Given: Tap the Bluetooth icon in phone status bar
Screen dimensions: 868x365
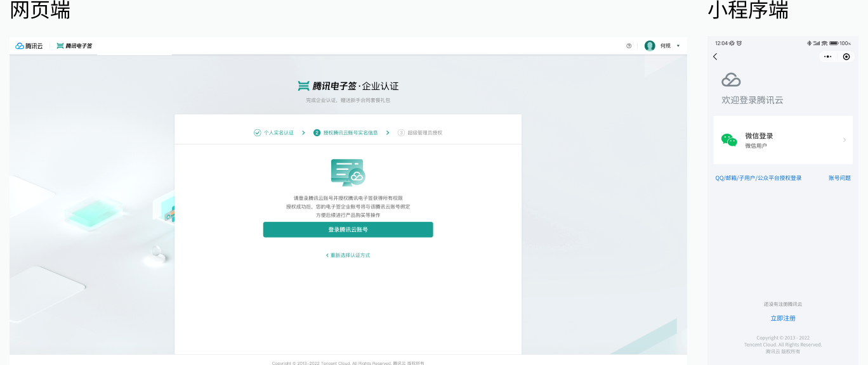Looking at the screenshot, I should [809, 43].
